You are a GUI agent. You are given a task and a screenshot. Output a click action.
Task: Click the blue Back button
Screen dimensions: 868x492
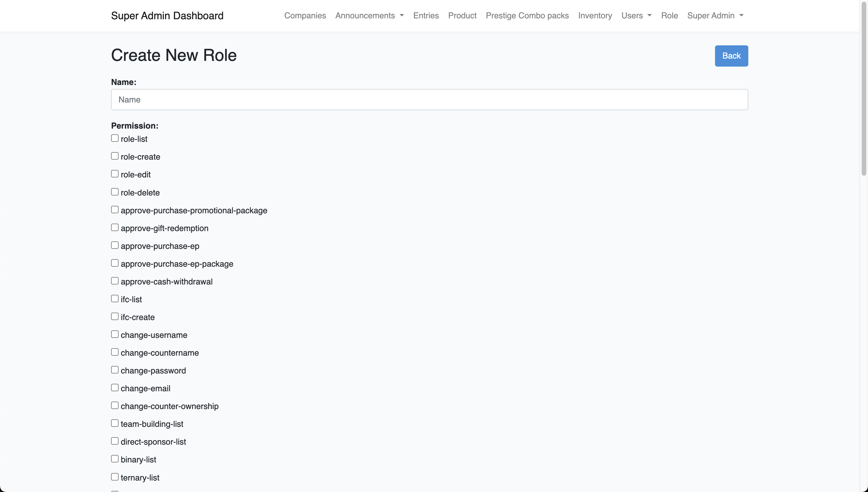[731, 56]
